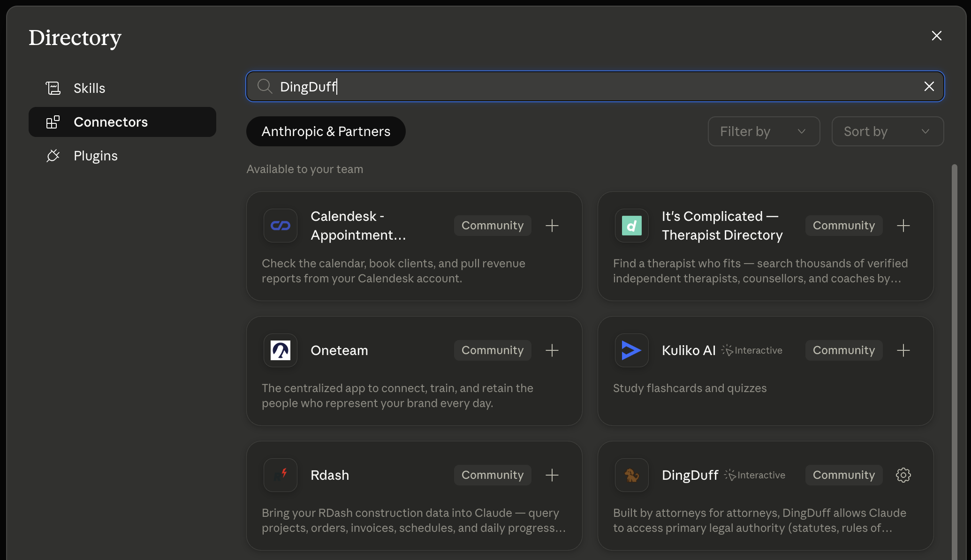
Task: Click the Plugins plug icon
Action: (53, 156)
